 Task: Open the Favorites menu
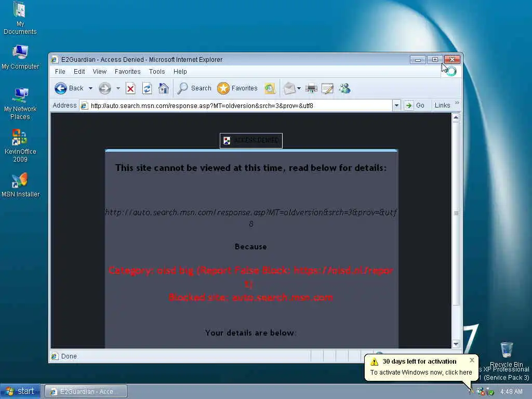point(128,72)
